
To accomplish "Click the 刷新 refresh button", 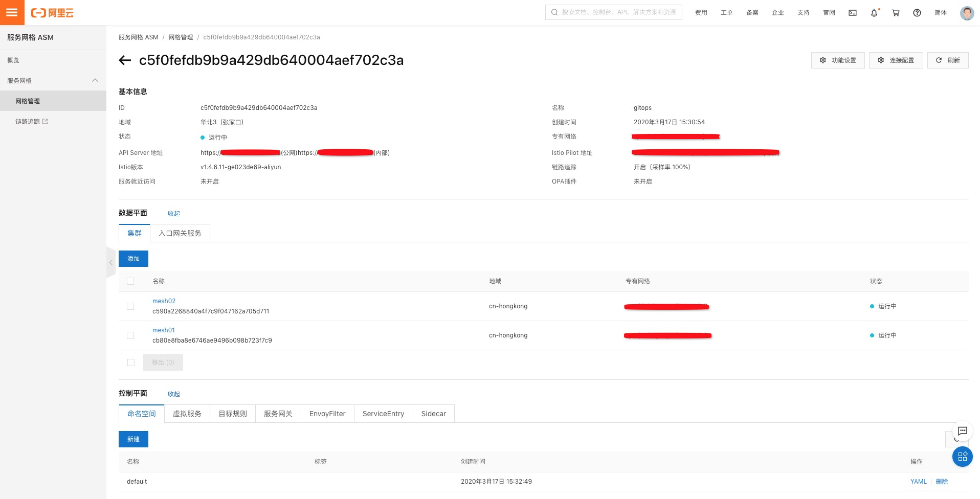I will click(x=948, y=60).
